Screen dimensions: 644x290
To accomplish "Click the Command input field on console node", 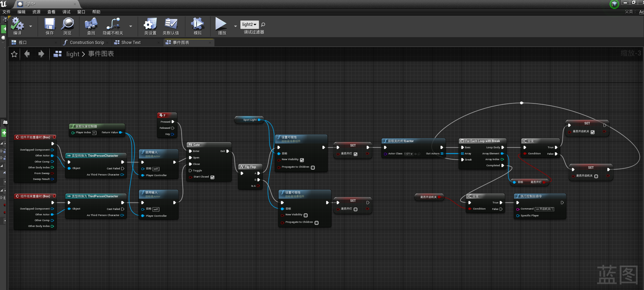I will click(544, 209).
